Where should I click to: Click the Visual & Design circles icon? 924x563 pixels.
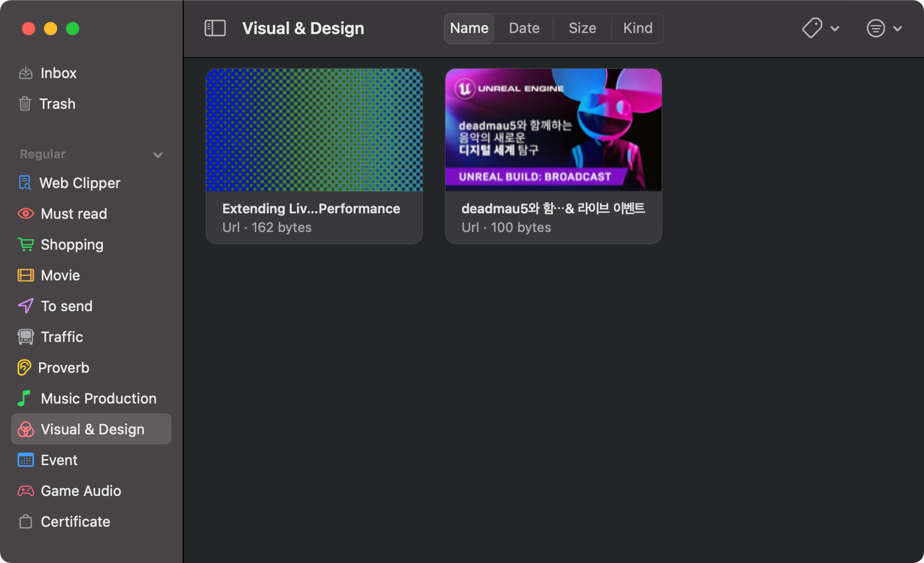pos(26,429)
